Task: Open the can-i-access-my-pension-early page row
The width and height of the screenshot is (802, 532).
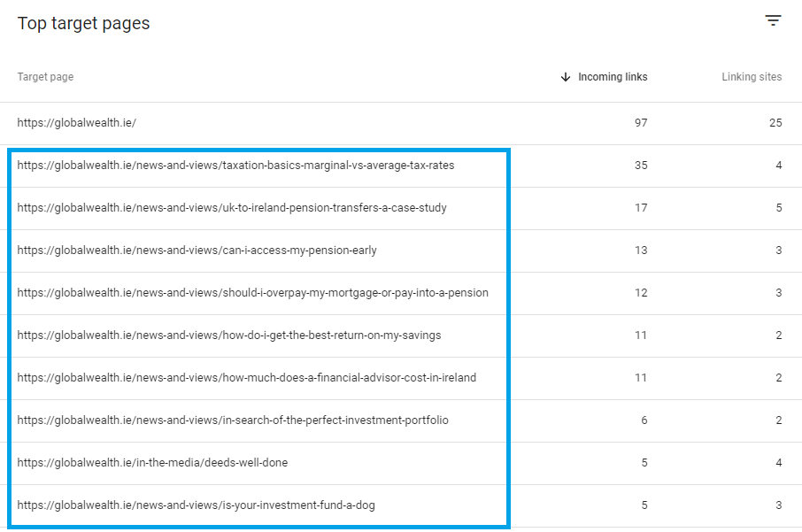Action: point(197,251)
